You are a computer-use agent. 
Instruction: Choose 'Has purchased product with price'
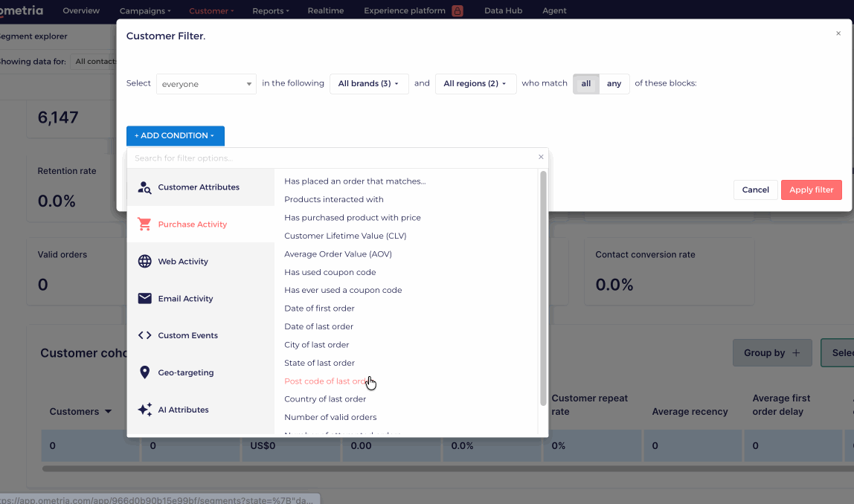click(353, 218)
